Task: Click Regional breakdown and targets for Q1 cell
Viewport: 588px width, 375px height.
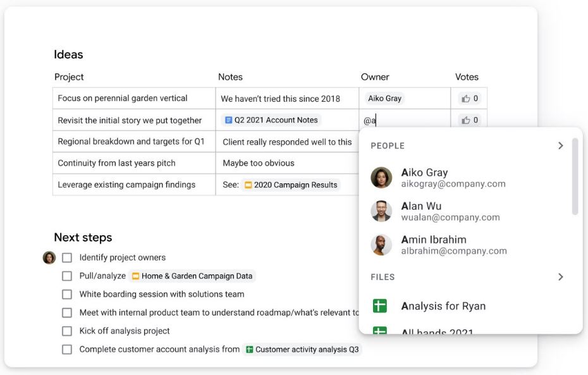Action: [x=134, y=142]
